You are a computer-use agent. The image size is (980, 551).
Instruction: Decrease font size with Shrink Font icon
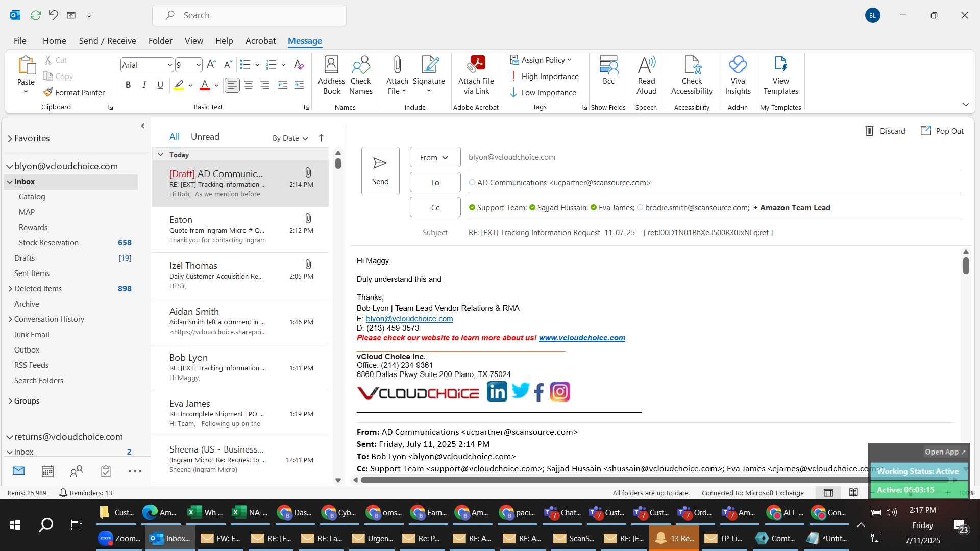click(228, 64)
